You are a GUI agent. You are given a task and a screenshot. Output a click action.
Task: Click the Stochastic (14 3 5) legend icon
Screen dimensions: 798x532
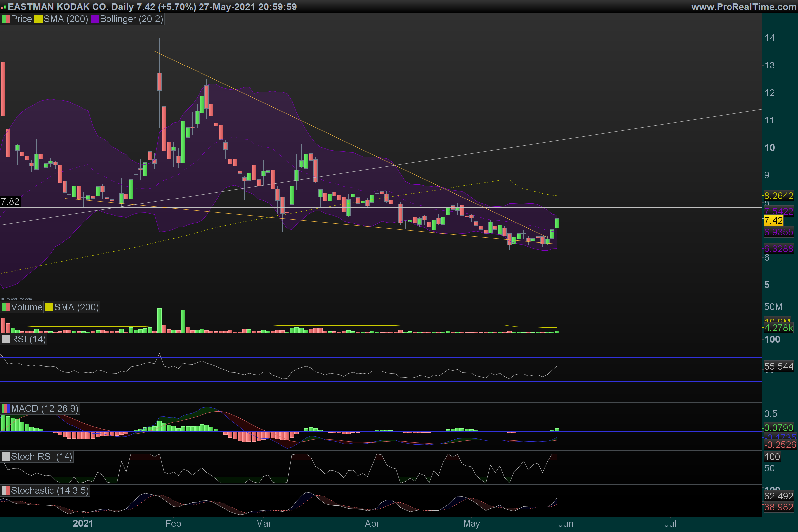[5, 491]
